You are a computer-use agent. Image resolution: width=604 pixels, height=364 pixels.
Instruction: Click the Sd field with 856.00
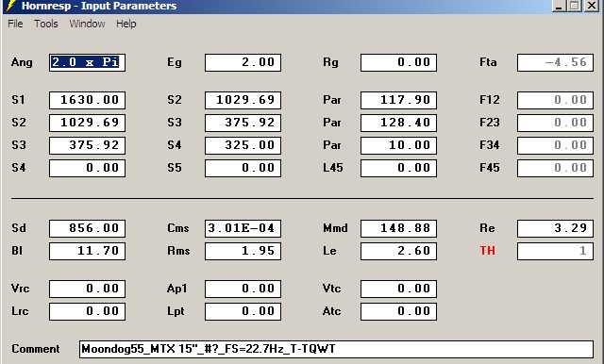[x=88, y=228]
